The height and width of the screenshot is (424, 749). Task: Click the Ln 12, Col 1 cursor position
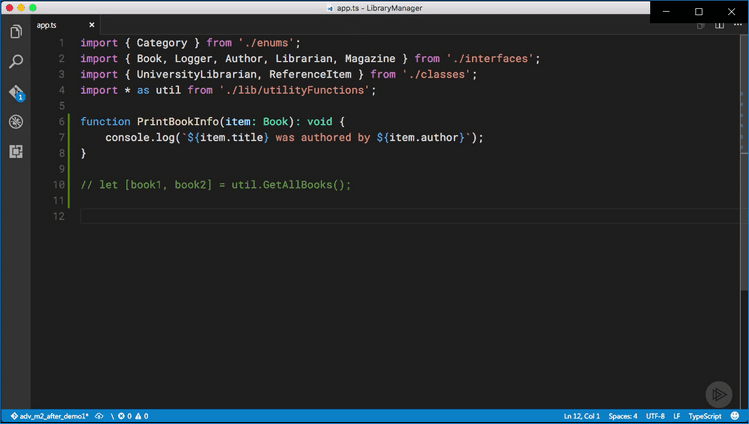point(581,416)
